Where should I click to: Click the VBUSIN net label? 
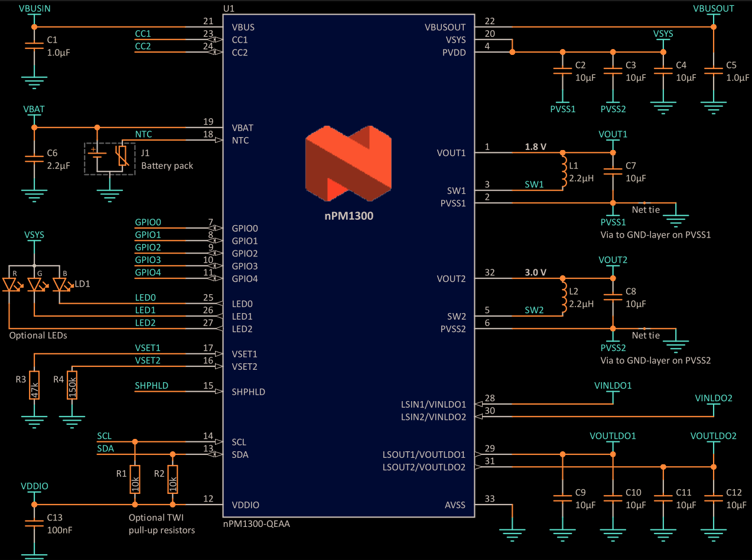34,9
